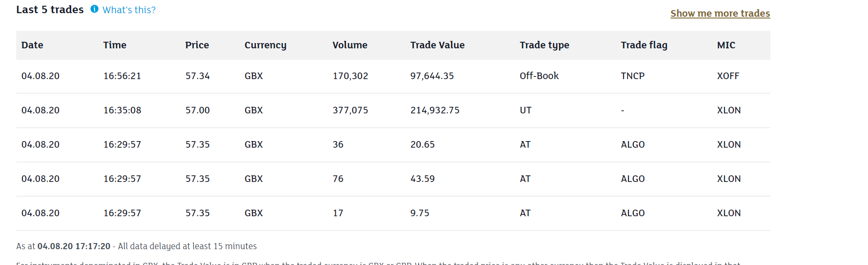Click the UT trade type cell
Screen dimensions: 868x265
525,110
